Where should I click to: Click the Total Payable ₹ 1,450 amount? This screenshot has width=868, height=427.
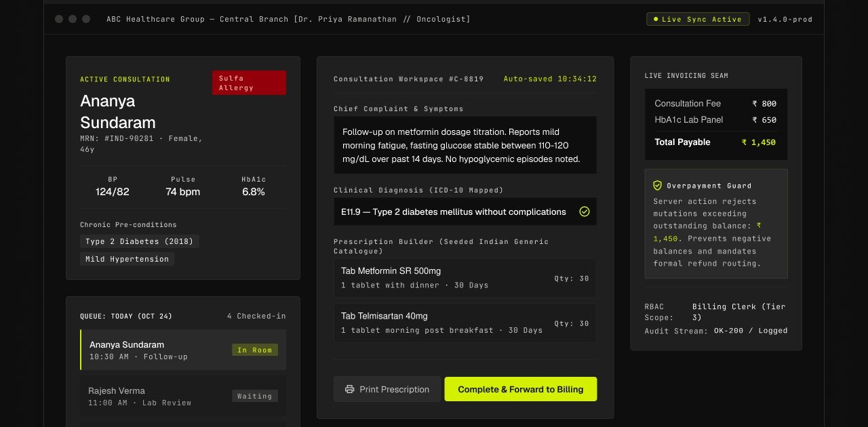(759, 142)
